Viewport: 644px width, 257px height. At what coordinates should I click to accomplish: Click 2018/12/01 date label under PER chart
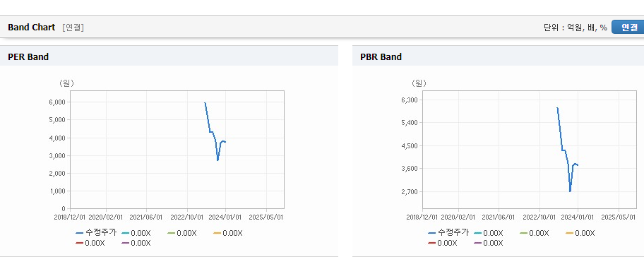[x=70, y=217]
